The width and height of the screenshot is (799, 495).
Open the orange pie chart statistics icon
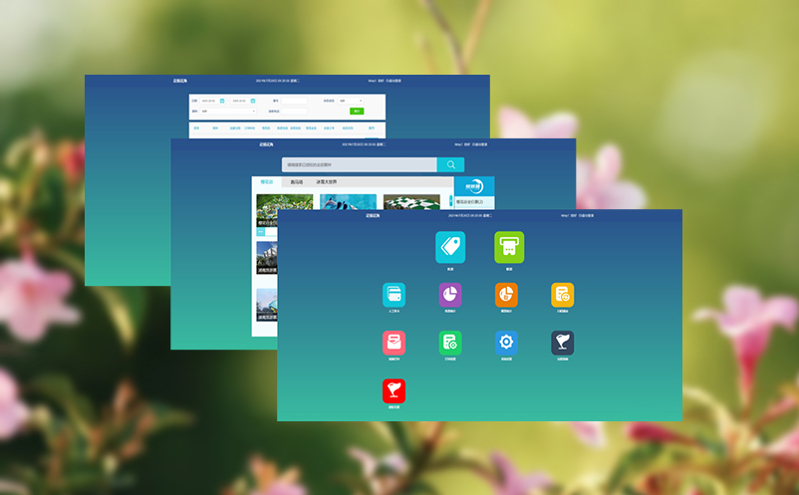click(x=506, y=294)
